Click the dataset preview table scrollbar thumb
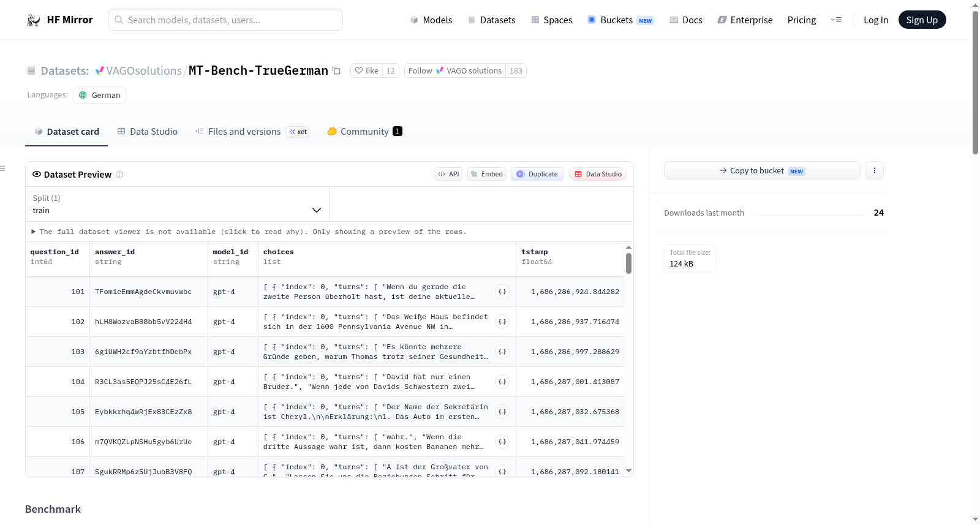 pos(628,263)
